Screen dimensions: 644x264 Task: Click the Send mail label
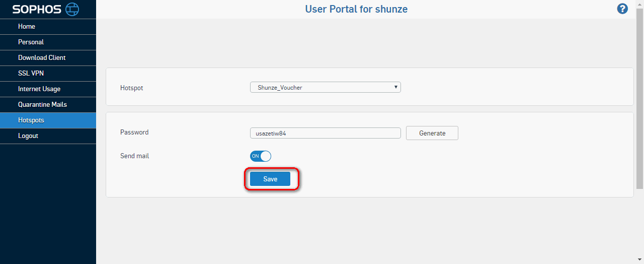(x=135, y=156)
